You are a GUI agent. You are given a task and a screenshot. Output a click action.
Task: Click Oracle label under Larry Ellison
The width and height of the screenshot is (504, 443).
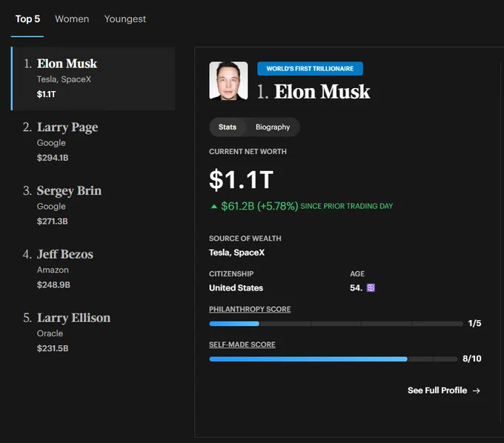click(50, 333)
